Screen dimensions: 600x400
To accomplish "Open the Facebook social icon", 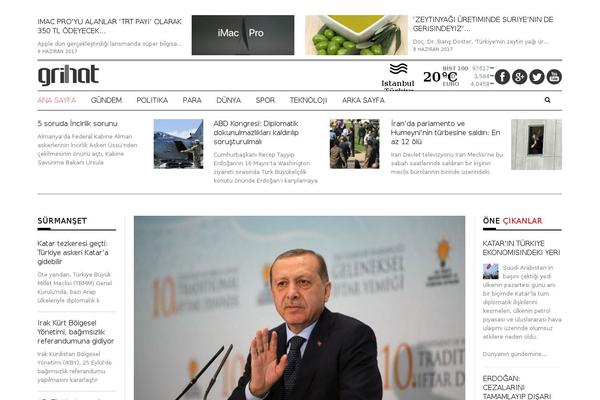I will pyautogui.click(x=502, y=77).
